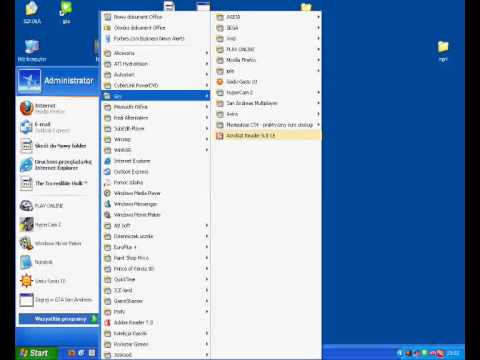The width and height of the screenshot is (480, 360).
Task: Open the folder icon at the top-left of the desktop
Action: [x=32, y=12]
